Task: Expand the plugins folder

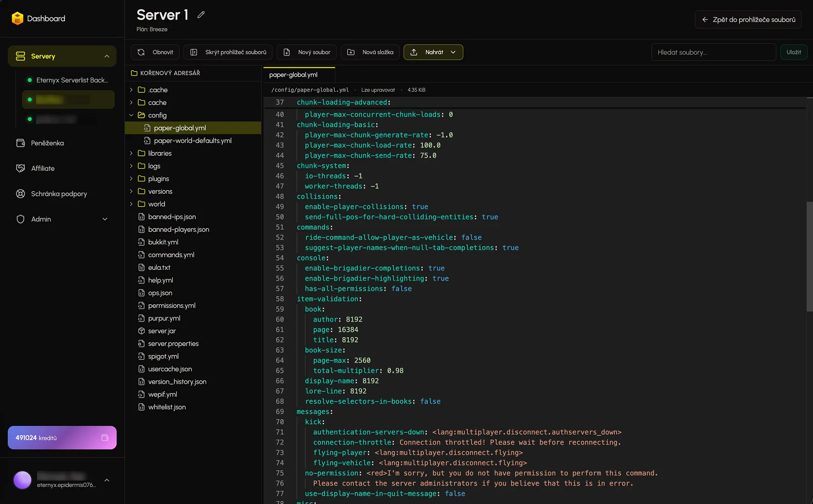Action: (131, 179)
